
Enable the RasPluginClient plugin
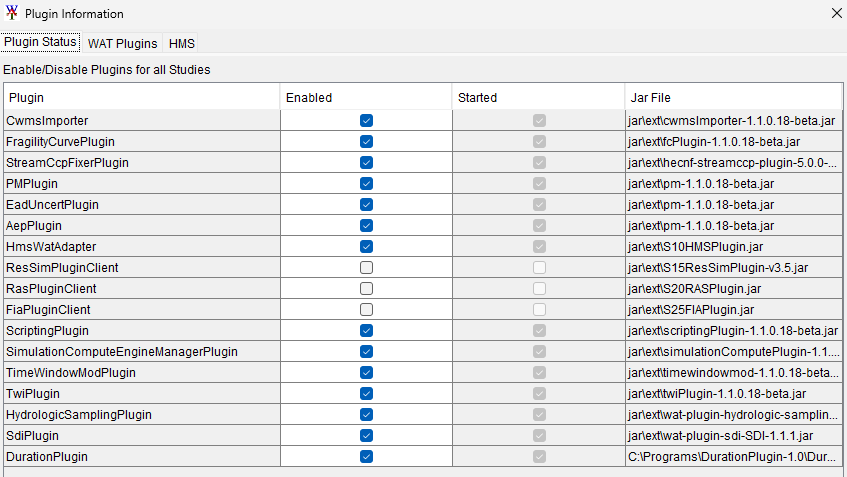pos(366,289)
